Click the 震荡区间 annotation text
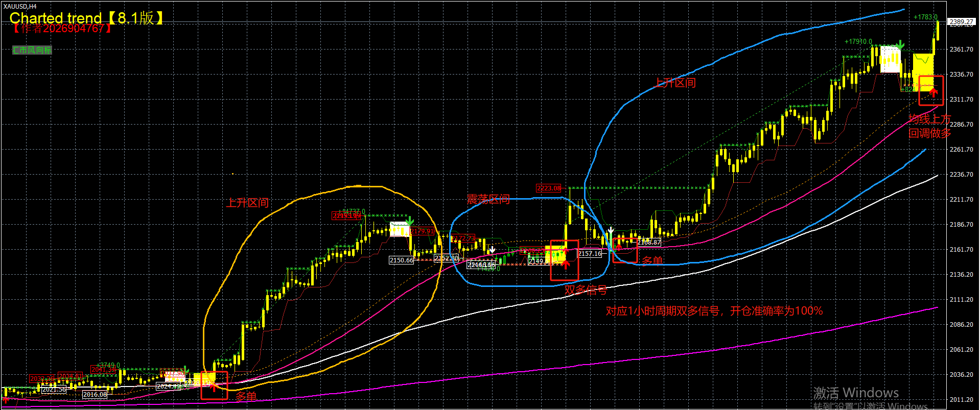 [x=488, y=199]
